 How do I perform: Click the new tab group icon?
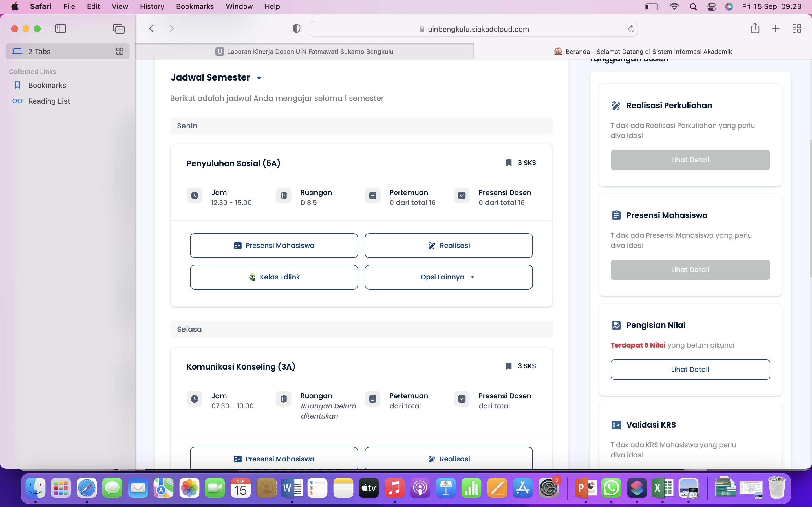click(x=119, y=29)
